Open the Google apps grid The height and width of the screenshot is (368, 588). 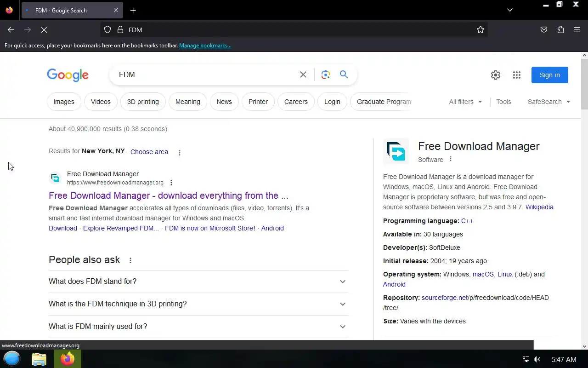point(517,75)
